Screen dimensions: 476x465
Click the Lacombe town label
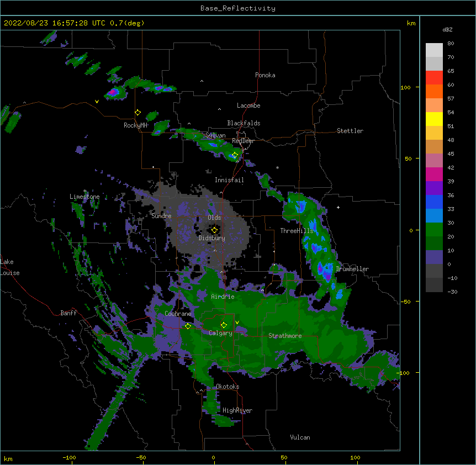coord(248,105)
